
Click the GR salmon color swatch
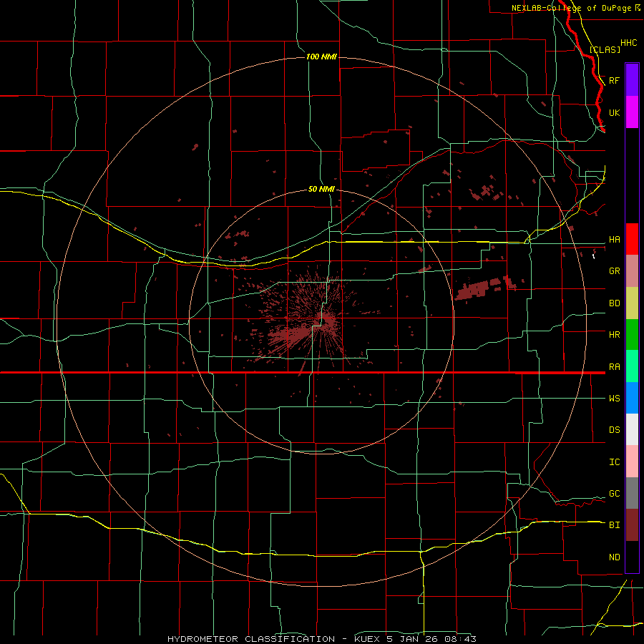tap(632, 271)
